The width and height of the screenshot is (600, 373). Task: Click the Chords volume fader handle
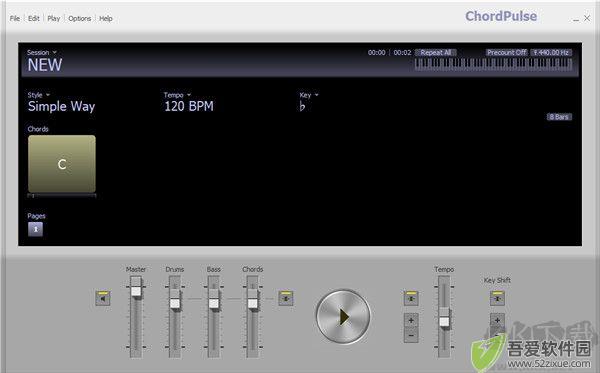(x=253, y=299)
